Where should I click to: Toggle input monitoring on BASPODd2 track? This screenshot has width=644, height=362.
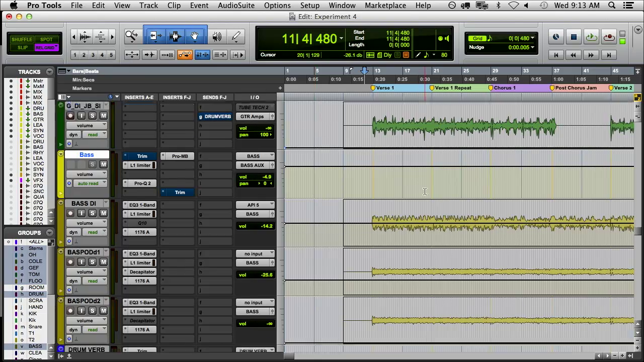tap(82, 311)
